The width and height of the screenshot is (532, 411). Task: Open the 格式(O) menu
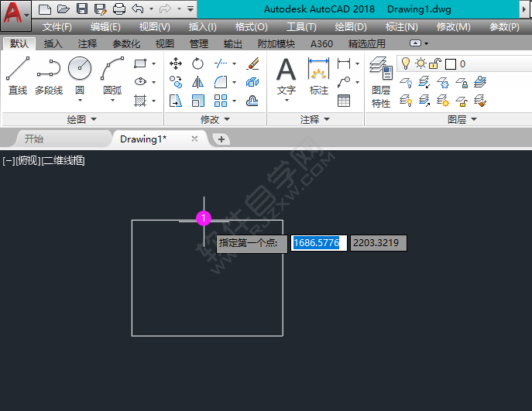click(252, 27)
